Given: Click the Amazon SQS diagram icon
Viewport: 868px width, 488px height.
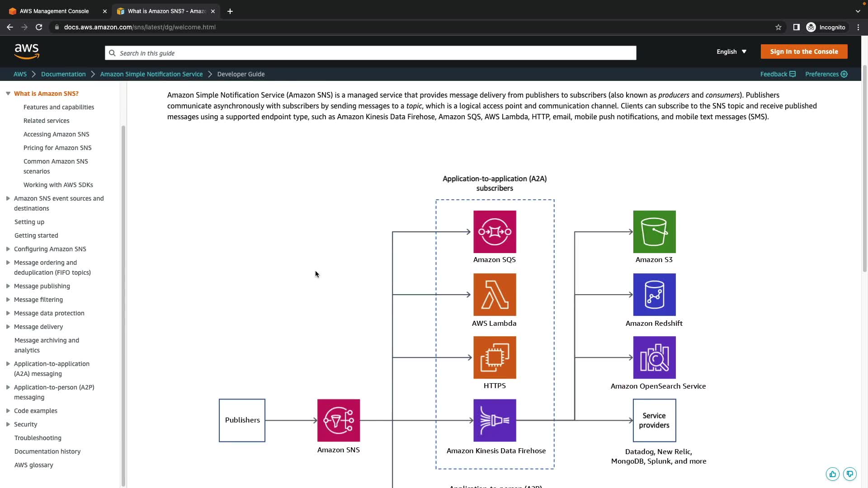Looking at the screenshot, I should (494, 232).
